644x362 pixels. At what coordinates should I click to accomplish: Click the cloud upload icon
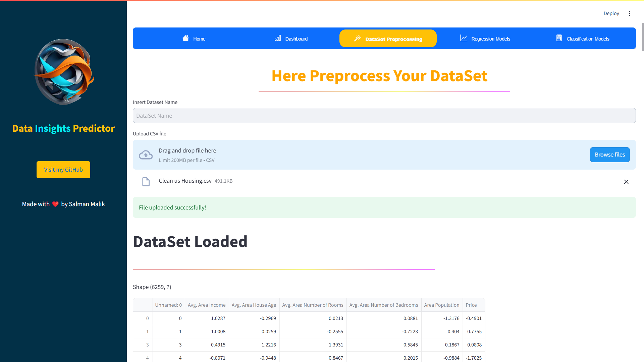point(146,155)
